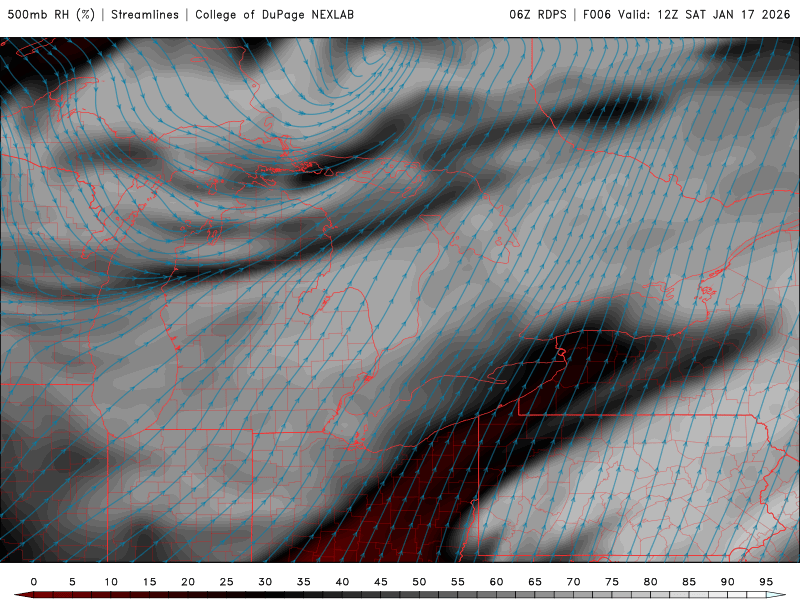The height and width of the screenshot is (600, 800).
Task: Select the "80" color scale label
Action: pos(650,582)
